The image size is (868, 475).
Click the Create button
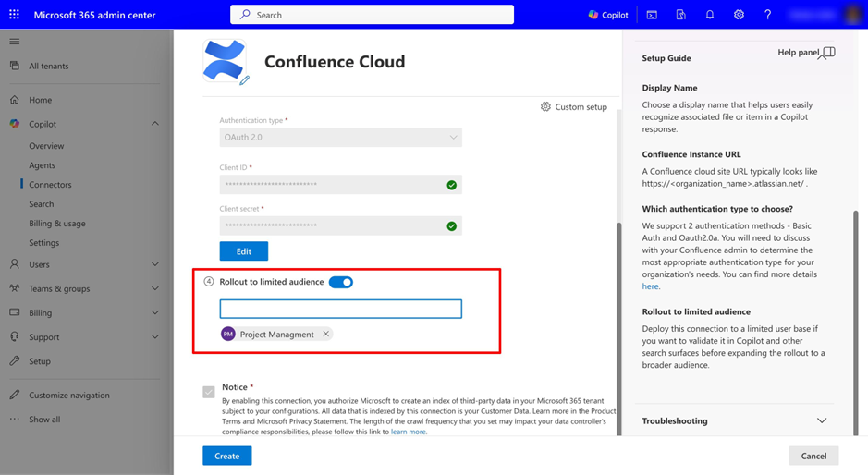tap(227, 456)
